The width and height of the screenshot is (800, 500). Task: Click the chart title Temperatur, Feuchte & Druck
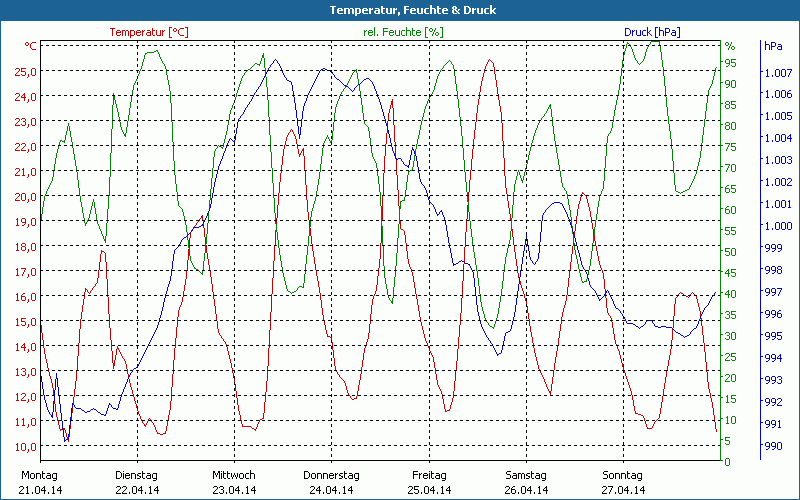[x=399, y=10]
